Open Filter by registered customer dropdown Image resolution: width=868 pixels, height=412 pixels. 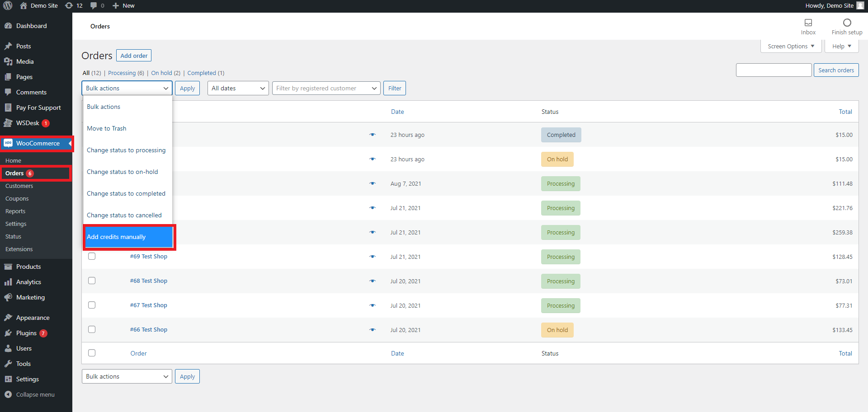(326, 88)
